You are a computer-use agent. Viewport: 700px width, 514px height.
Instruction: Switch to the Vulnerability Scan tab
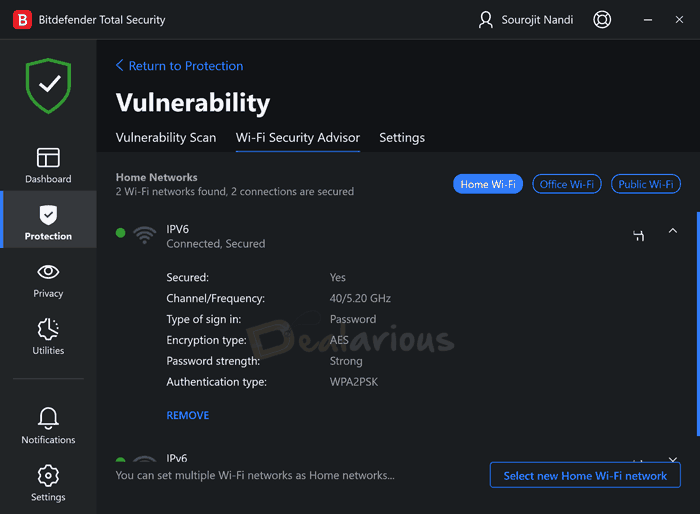(x=166, y=138)
